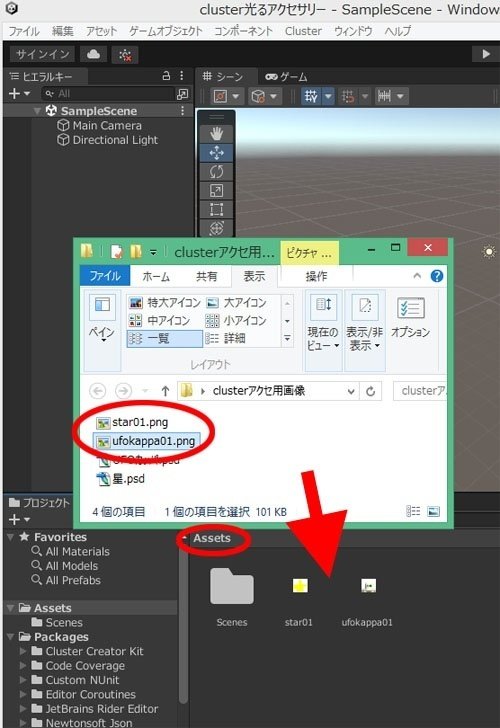This screenshot has height=728, width=500.
Task: Choose 大アイコン layout in Explorer
Action: 237,303
